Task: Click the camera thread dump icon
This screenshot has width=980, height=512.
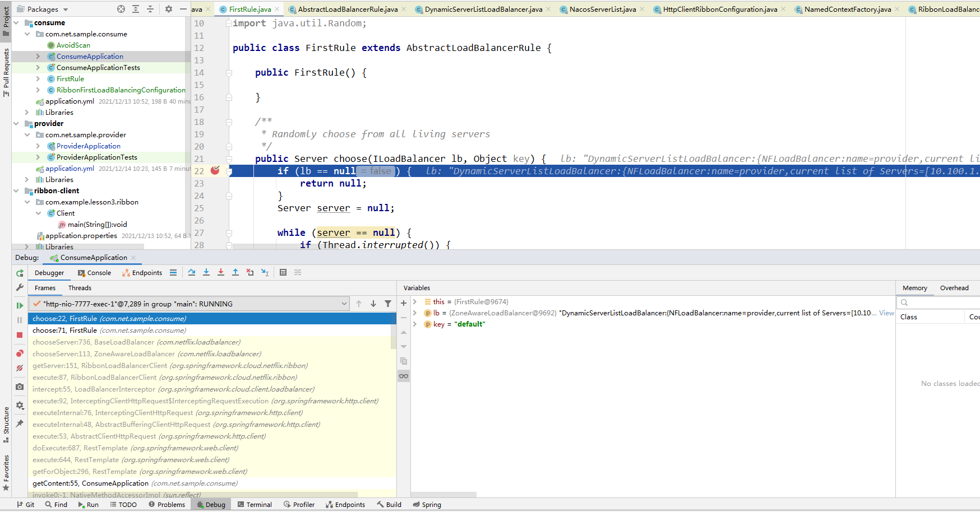Action: (x=20, y=386)
